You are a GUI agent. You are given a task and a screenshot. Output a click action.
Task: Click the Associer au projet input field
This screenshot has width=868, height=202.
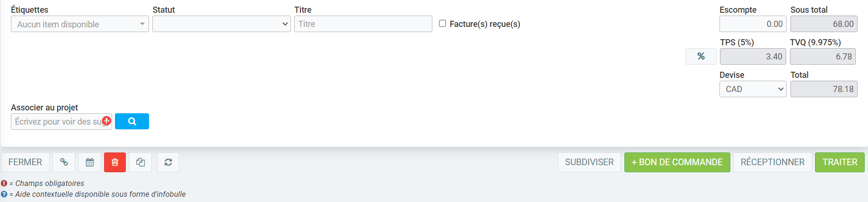(x=57, y=121)
